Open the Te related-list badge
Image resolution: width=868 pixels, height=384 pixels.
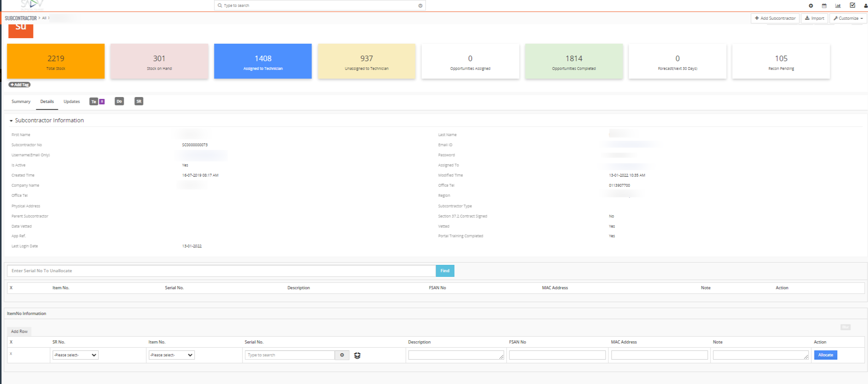pos(94,102)
